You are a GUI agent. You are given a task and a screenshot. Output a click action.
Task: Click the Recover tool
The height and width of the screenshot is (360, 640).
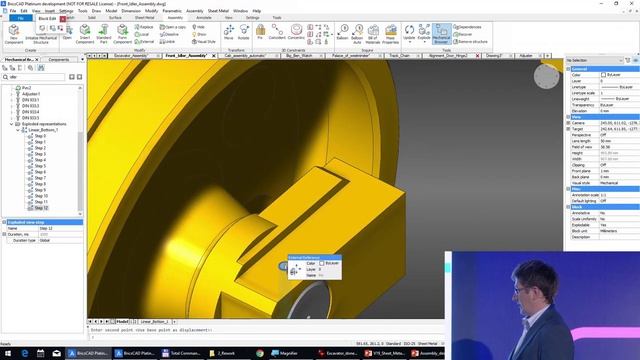tap(463, 34)
